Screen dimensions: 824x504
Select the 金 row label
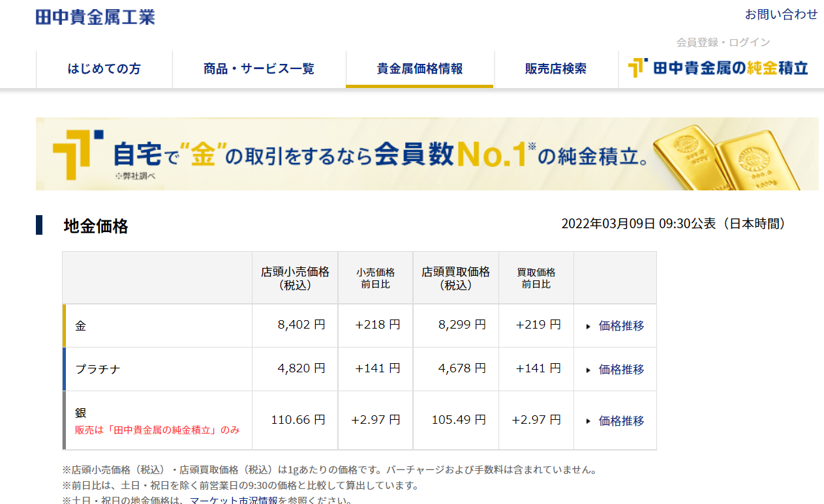click(x=81, y=326)
